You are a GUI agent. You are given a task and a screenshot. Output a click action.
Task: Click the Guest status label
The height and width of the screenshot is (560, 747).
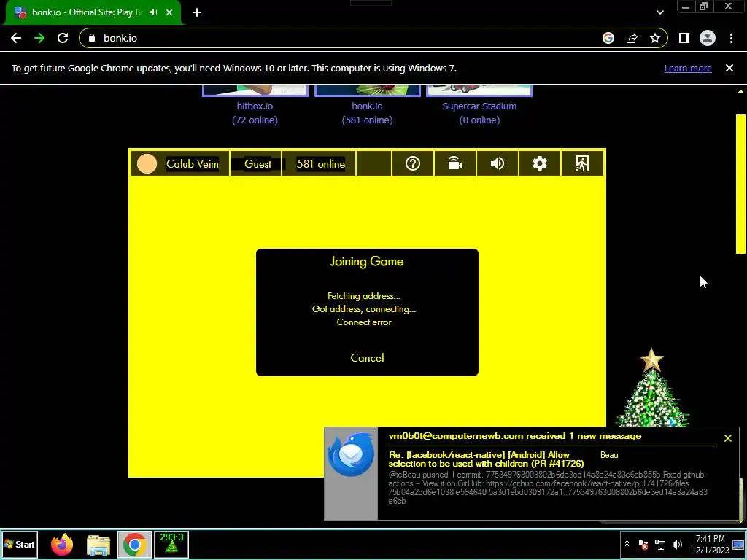click(x=258, y=164)
